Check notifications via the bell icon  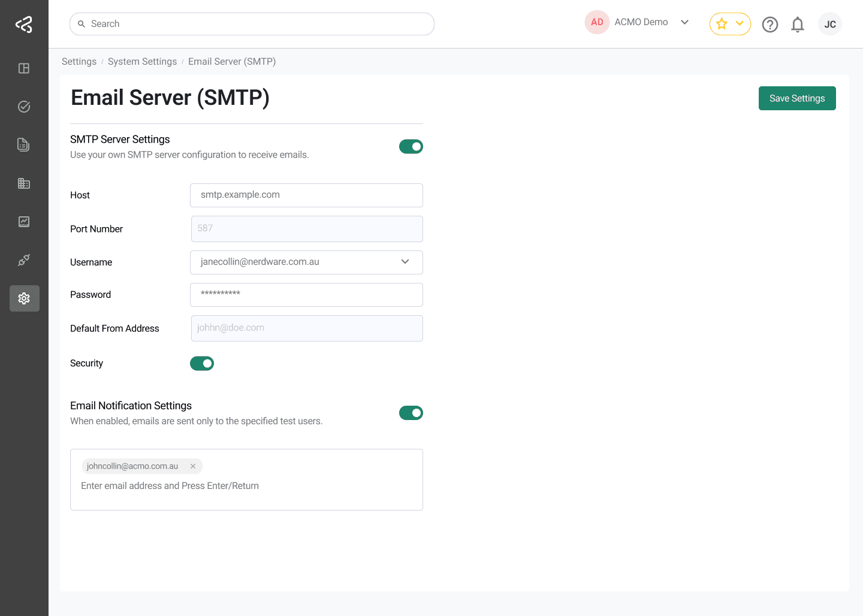tap(797, 24)
